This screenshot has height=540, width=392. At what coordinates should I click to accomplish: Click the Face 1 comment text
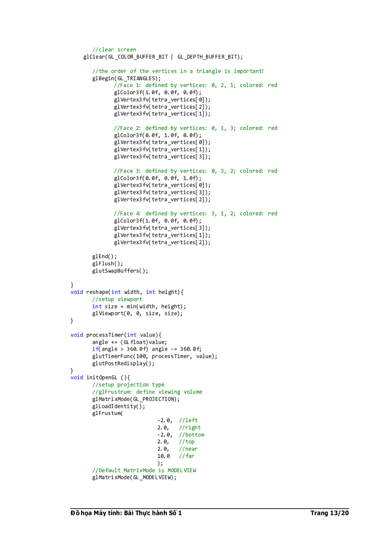[x=195, y=85]
